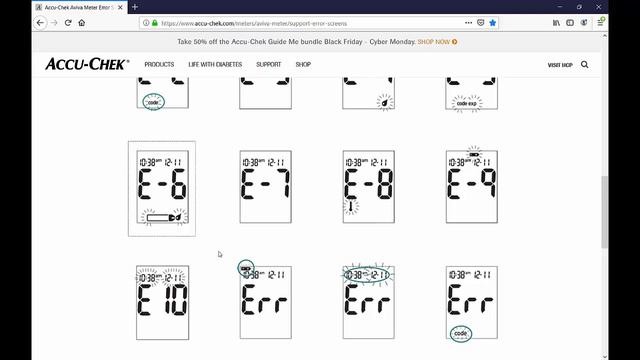Open the page actions three-dot menu
The image size is (640, 360).
tap(468, 23)
